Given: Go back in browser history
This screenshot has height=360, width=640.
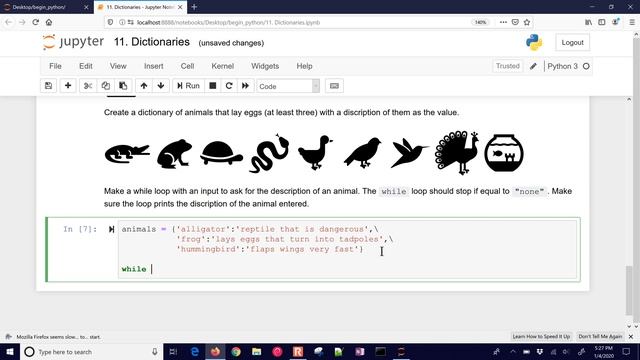Looking at the screenshot, I should coord(9,22).
